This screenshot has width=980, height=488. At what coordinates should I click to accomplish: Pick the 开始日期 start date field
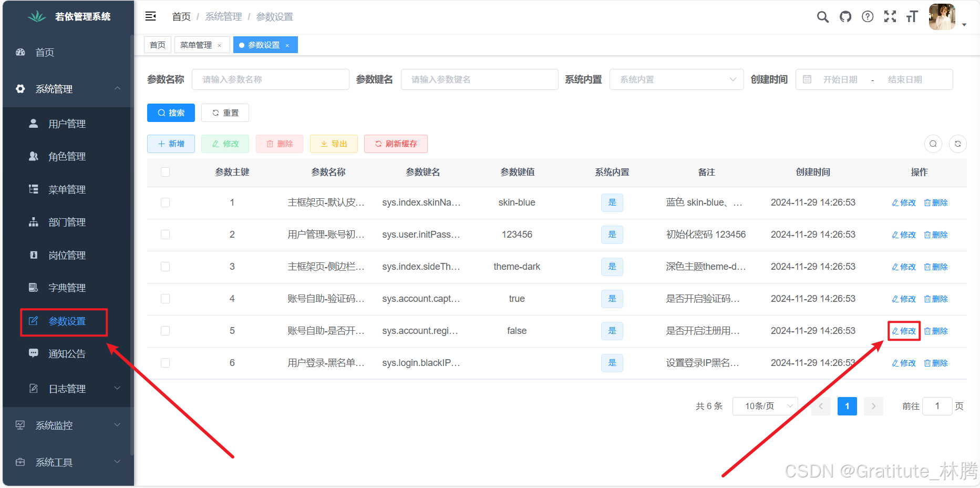coord(840,79)
